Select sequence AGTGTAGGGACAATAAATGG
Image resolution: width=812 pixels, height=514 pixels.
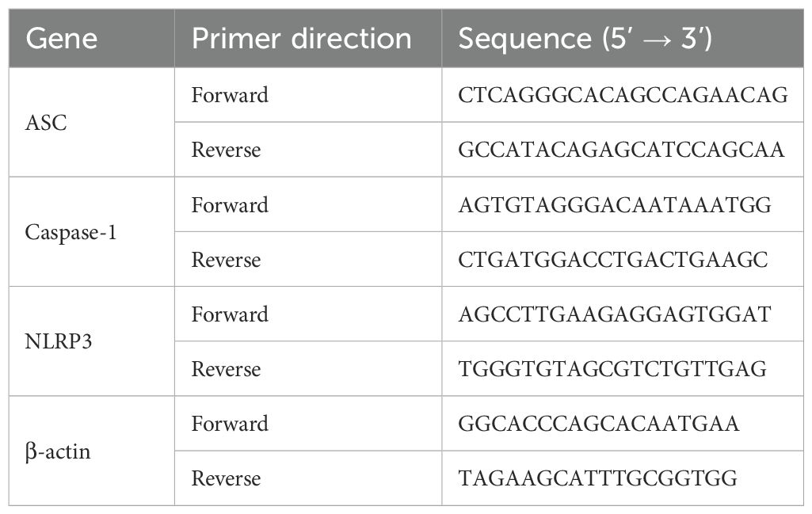(614, 205)
